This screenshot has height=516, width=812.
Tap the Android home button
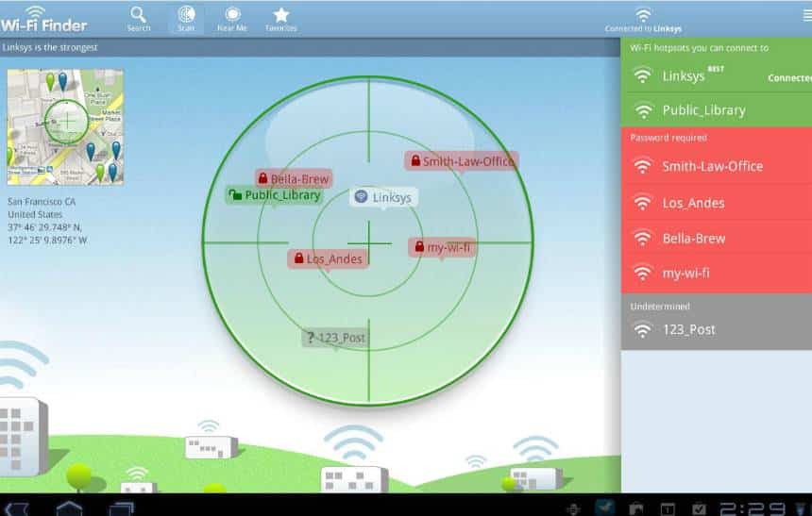click(x=69, y=508)
